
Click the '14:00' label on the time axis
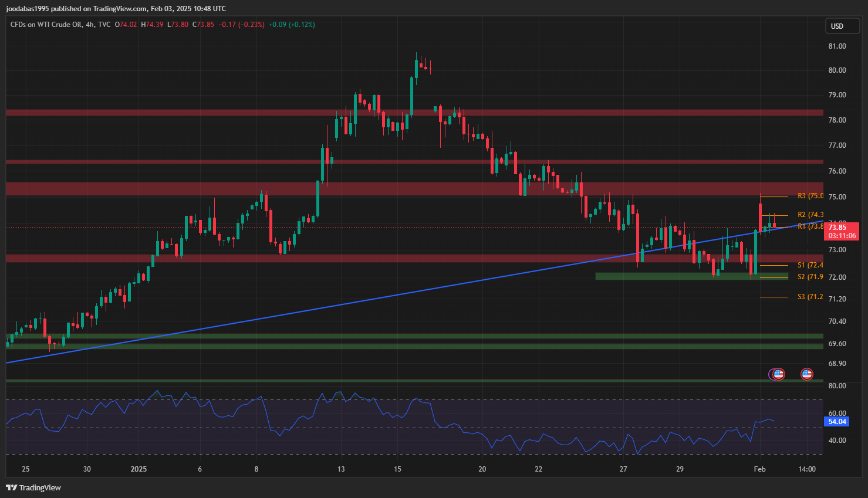tap(807, 469)
